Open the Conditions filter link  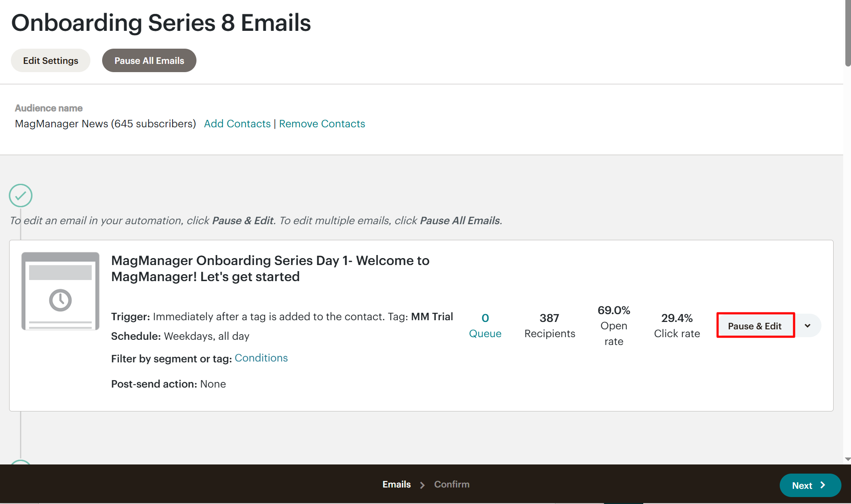pyautogui.click(x=261, y=358)
